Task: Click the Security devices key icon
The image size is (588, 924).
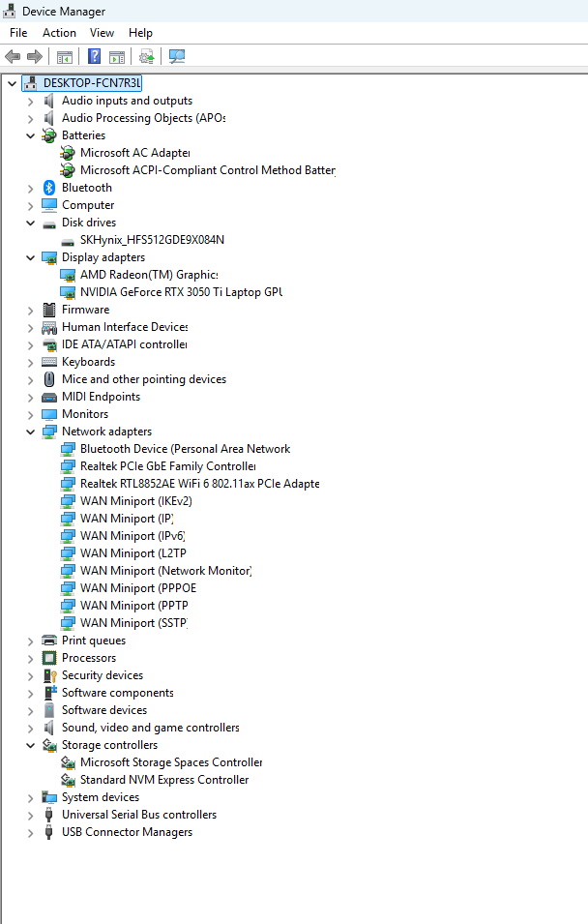Action: [49, 676]
